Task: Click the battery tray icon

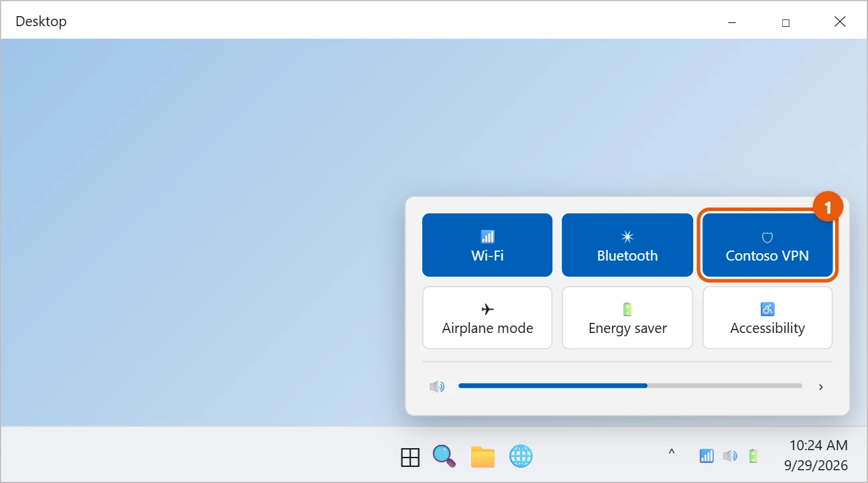Action: point(753,456)
